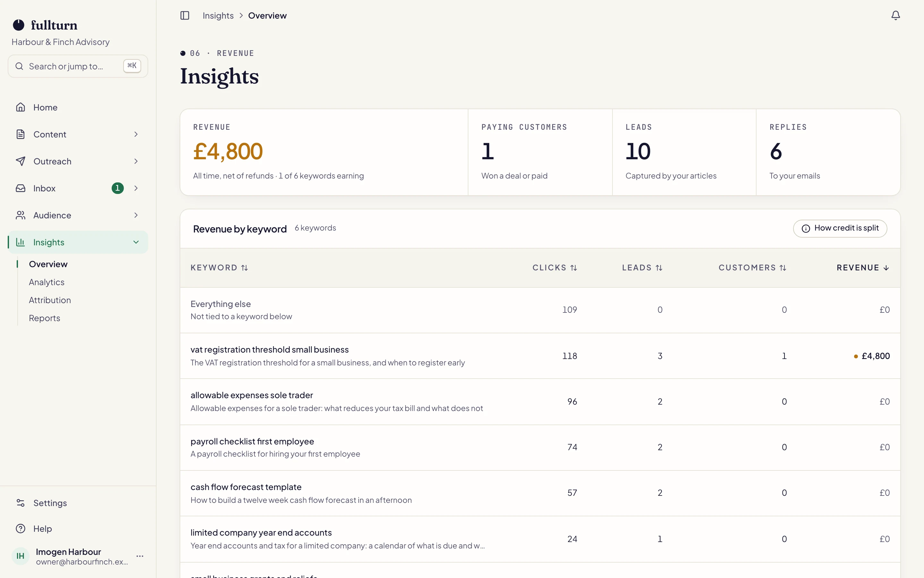Click the £4,800 revenue cell in table

tap(872, 356)
